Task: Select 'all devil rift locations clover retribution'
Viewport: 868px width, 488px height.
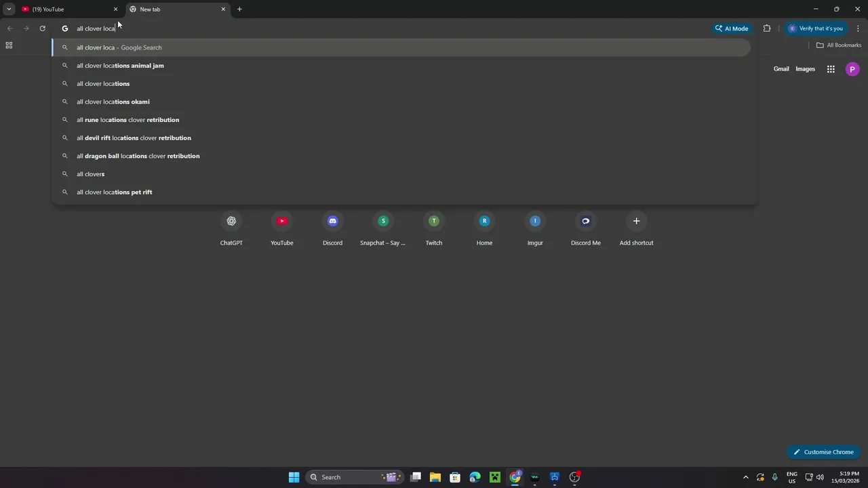Action: click(x=401, y=138)
